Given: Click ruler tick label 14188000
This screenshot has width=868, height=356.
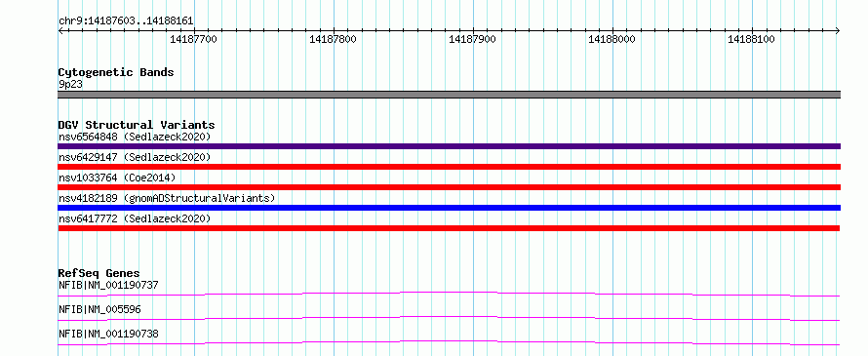Looking at the screenshot, I should tap(612, 39).
